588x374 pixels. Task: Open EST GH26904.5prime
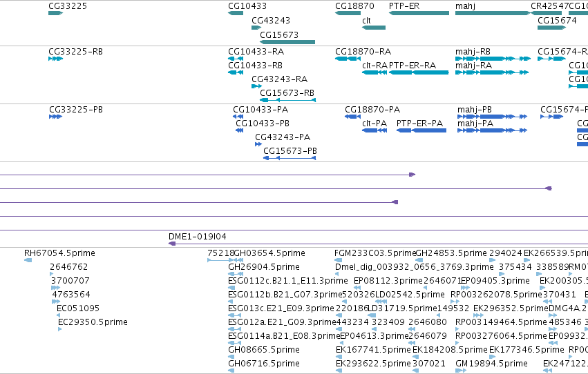(x=264, y=267)
